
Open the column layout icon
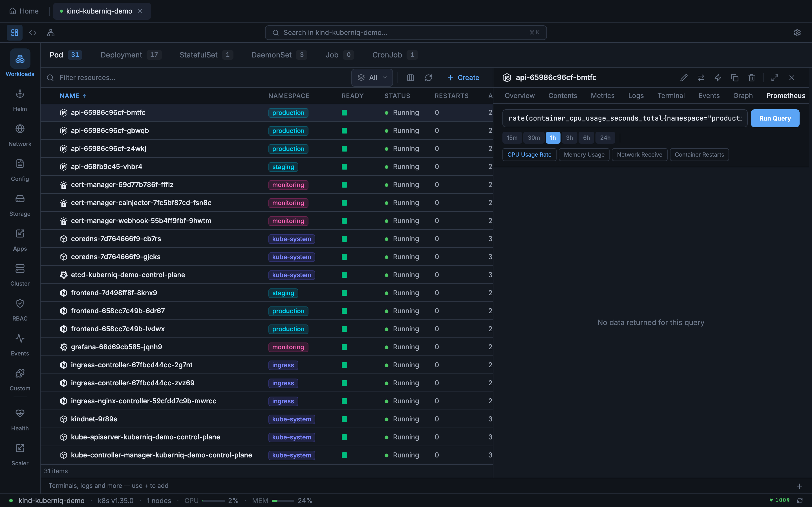tap(410, 78)
